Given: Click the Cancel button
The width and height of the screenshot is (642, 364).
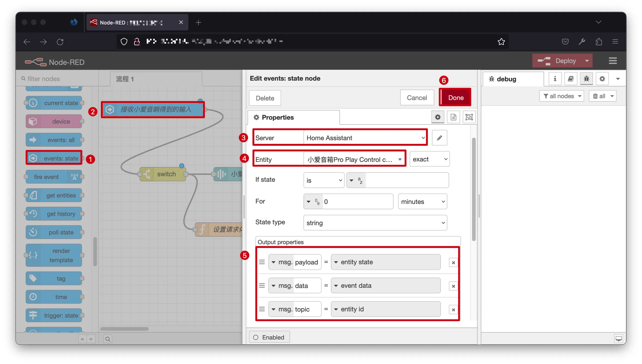Looking at the screenshot, I should click(x=417, y=97).
